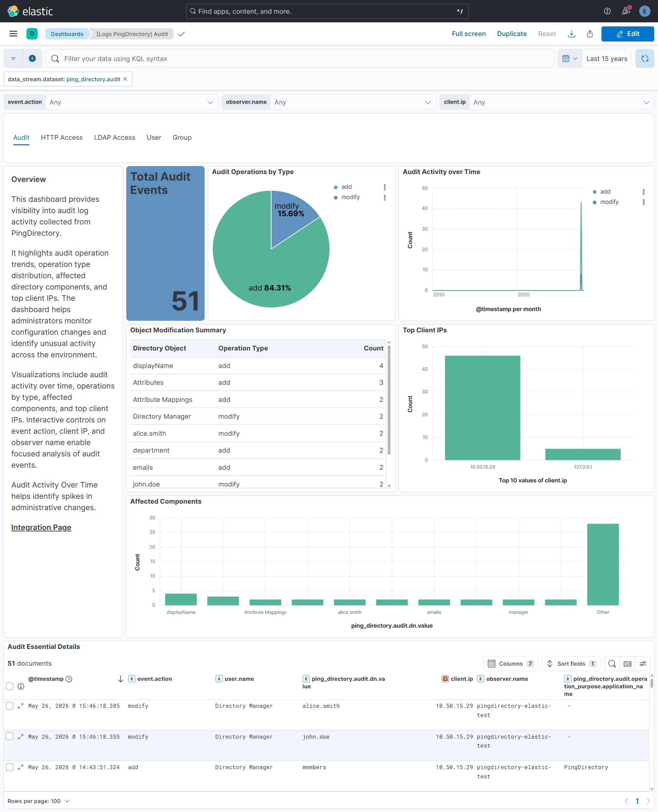Open the user avatar E menu
The height and width of the screenshot is (812, 658).
pos(644,11)
